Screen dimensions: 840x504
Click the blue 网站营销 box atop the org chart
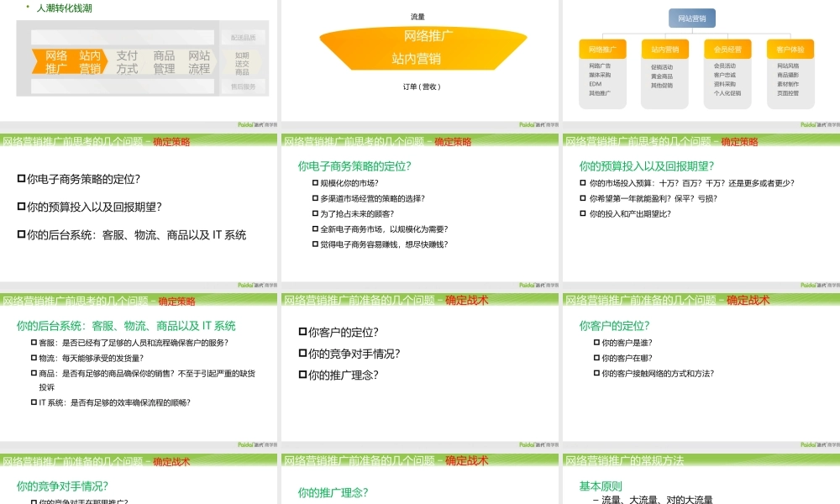[691, 18]
